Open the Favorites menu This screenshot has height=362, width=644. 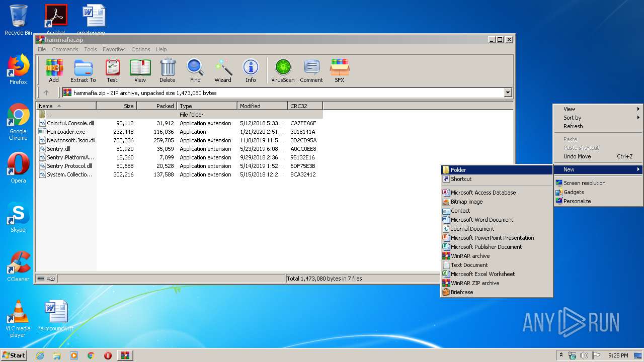pos(114,49)
